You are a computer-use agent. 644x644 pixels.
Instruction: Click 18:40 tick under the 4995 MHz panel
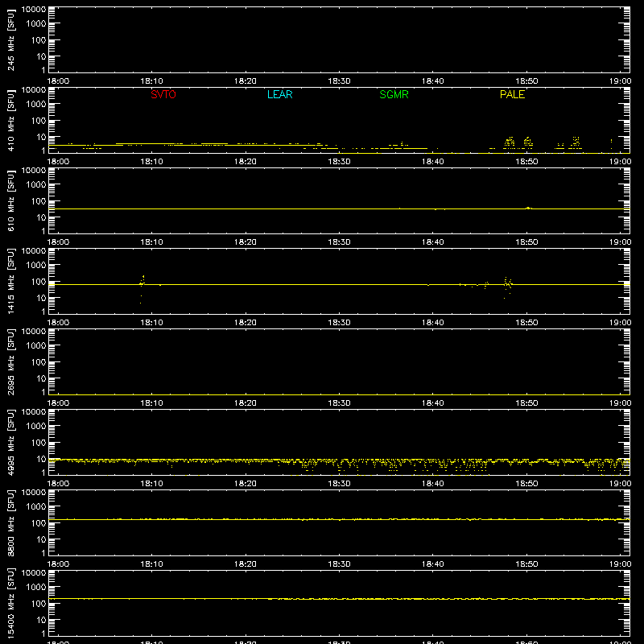click(433, 484)
